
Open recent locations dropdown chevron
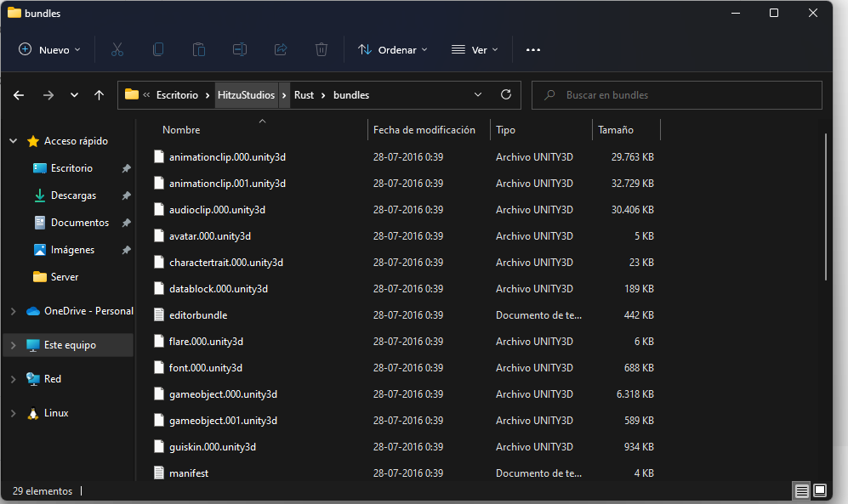click(x=74, y=95)
